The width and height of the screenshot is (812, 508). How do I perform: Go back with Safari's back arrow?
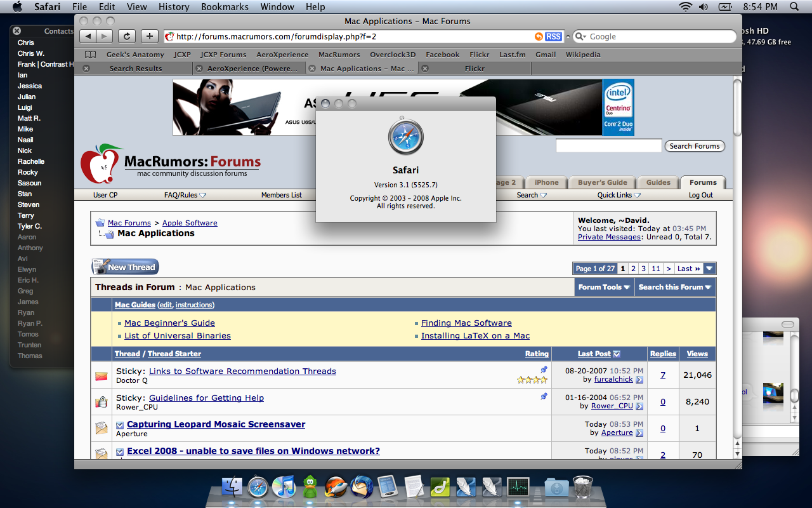[89, 36]
